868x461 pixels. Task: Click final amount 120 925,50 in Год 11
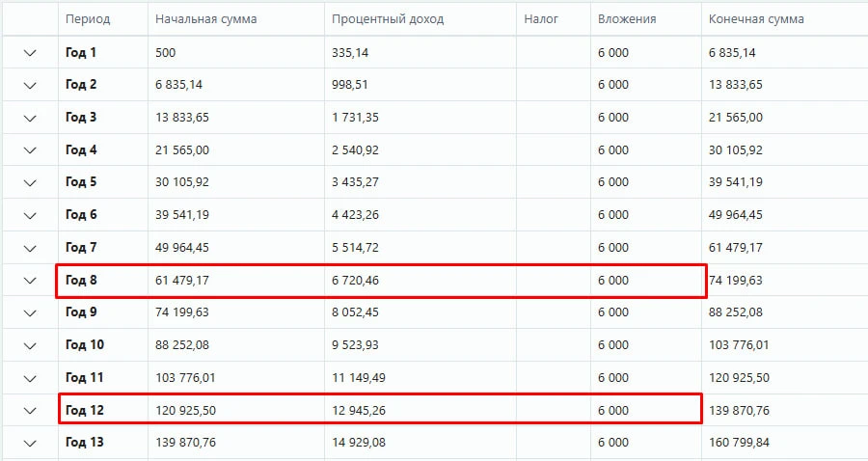click(x=739, y=377)
